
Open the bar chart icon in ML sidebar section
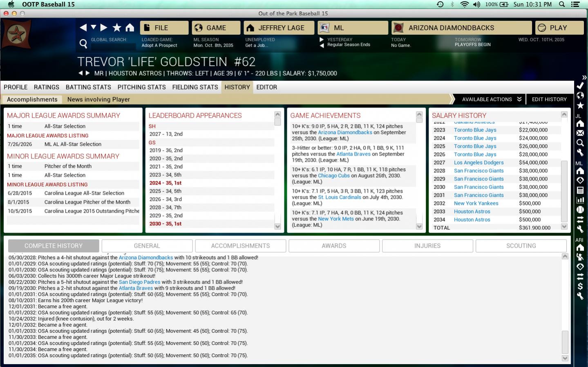click(x=580, y=200)
